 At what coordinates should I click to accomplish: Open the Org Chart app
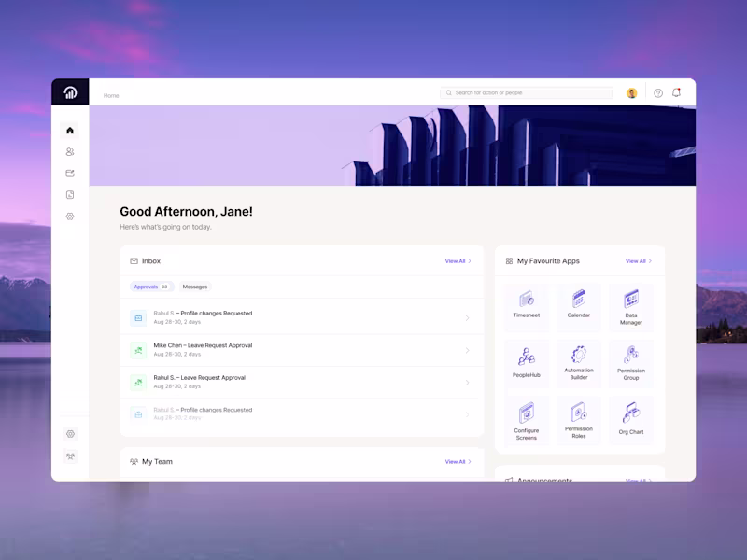pos(631,421)
